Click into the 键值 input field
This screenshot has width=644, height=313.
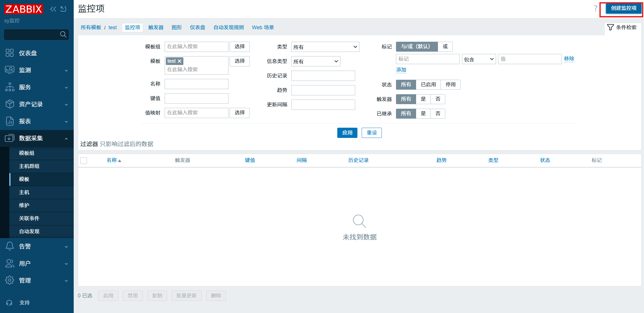[x=196, y=98]
